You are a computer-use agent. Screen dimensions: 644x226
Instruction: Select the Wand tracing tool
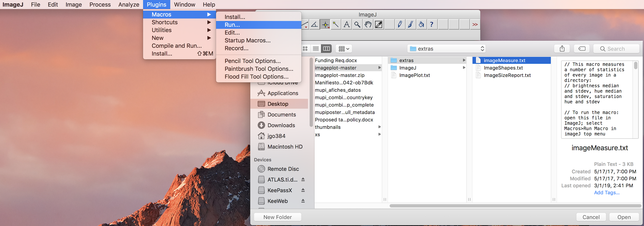pyautogui.click(x=336, y=25)
